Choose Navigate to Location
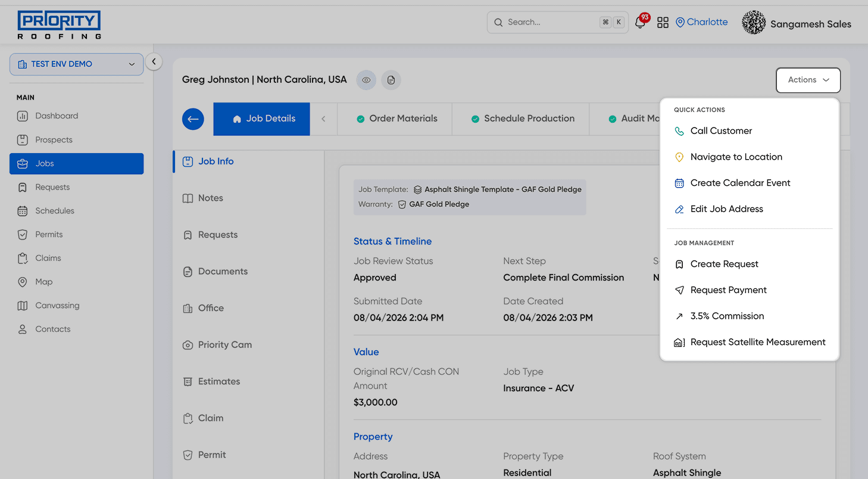 tap(750, 157)
